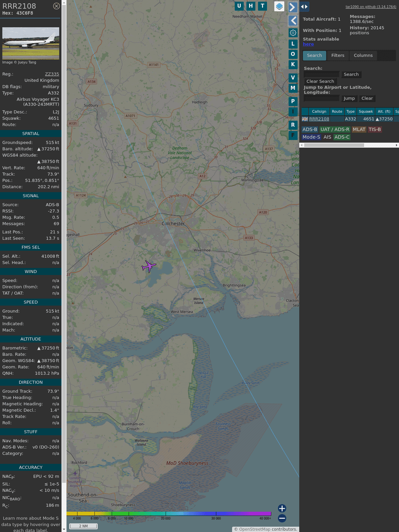Toggle Mode-S source legend
The height and width of the screenshot is (532, 399).
(311, 137)
